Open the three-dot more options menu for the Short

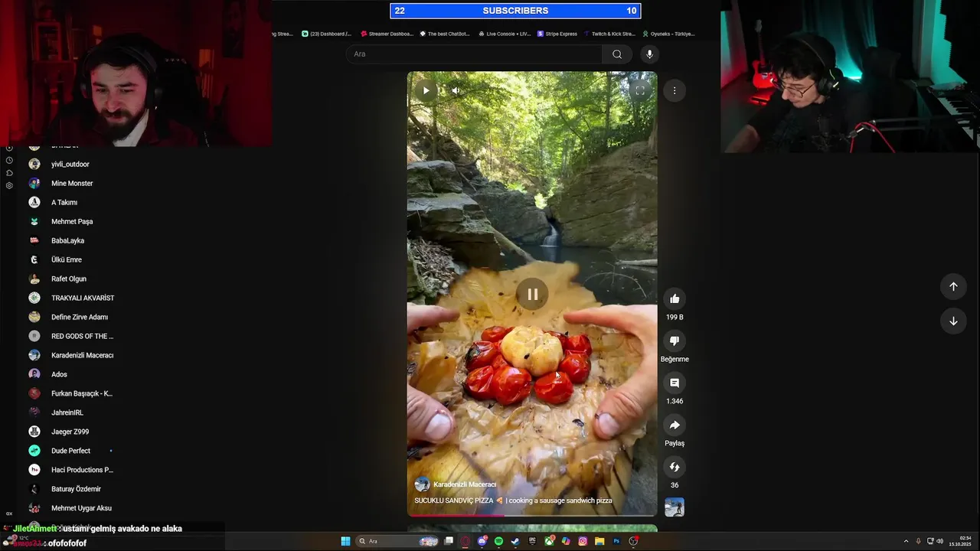coord(675,90)
